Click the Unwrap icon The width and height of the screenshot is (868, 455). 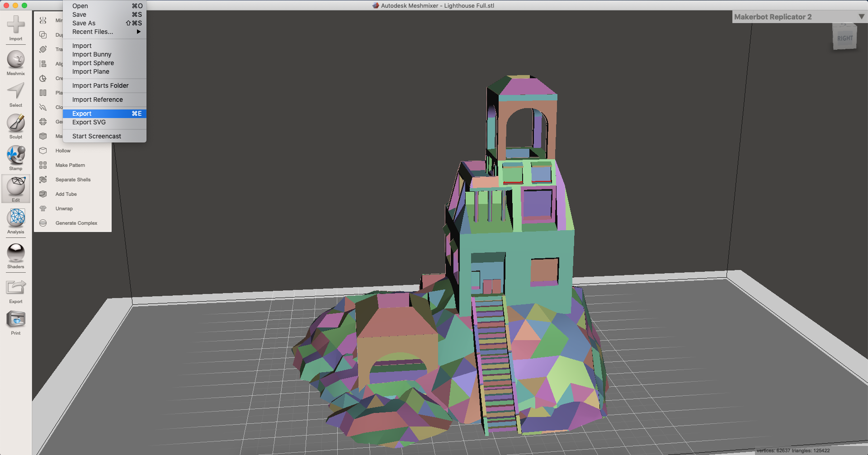click(43, 209)
